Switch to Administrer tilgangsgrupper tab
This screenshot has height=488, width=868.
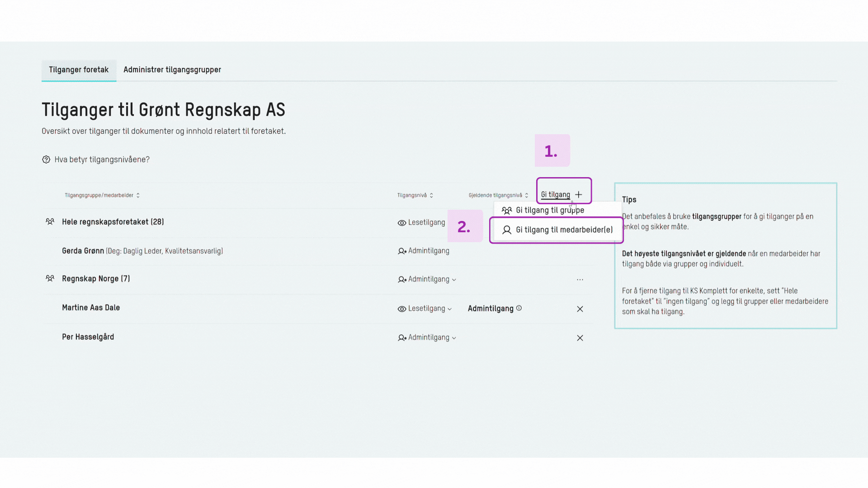[172, 70]
